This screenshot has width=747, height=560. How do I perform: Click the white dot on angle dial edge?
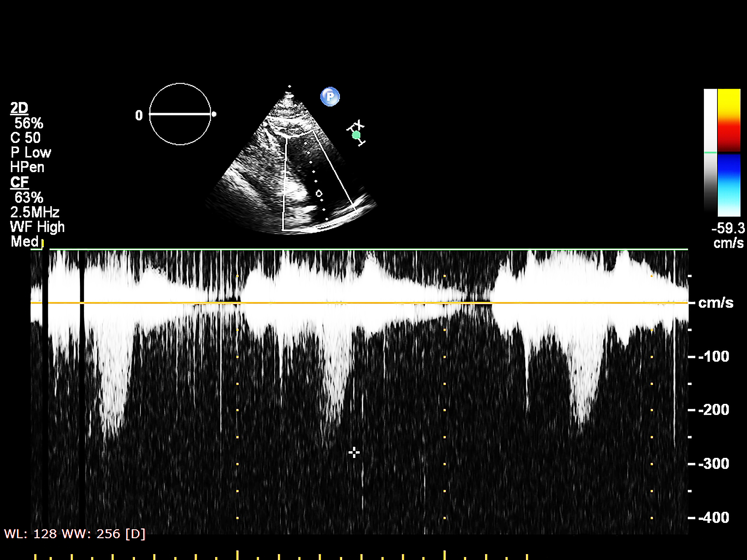pyautogui.click(x=214, y=114)
